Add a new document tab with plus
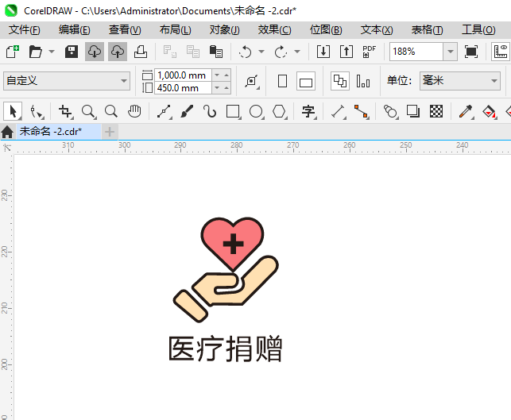Screen dimensions: 511x420 (110, 132)
